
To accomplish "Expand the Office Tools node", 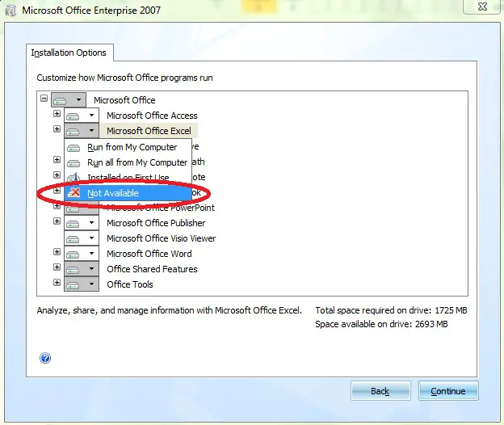I will click(57, 283).
